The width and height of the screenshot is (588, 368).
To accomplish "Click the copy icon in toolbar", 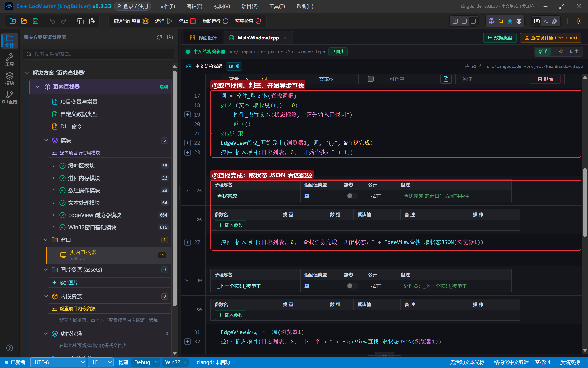I will (x=80, y=21).
